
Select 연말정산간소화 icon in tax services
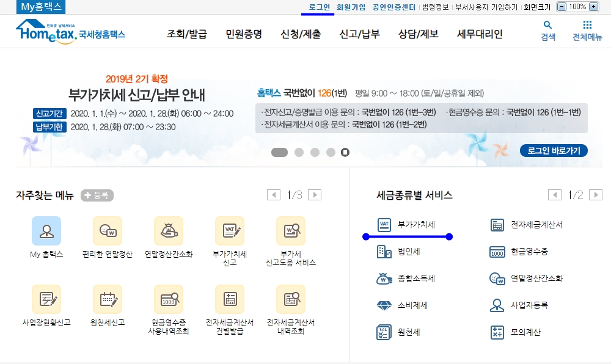(x=497, y=278)
